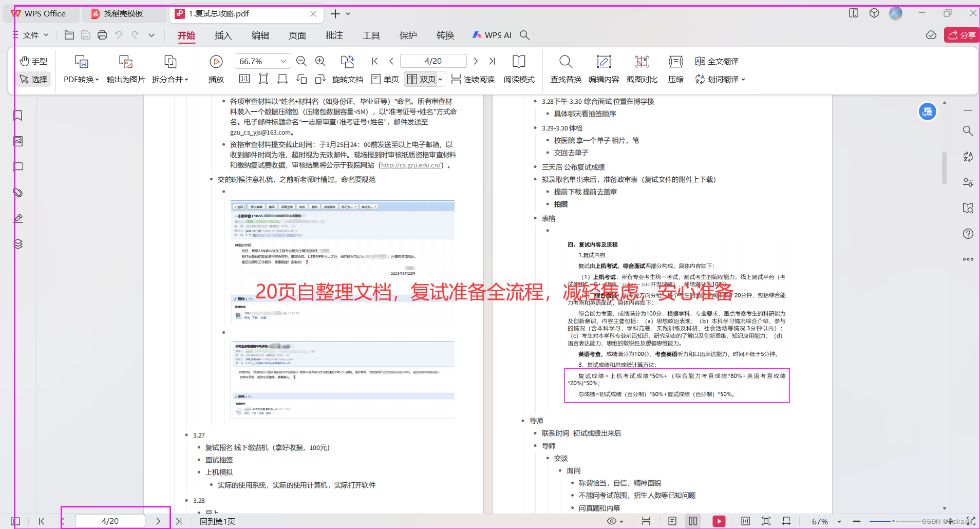
Task: Open the Annotate (批注) ribbon tab
Action: click(x=334, y=35)
